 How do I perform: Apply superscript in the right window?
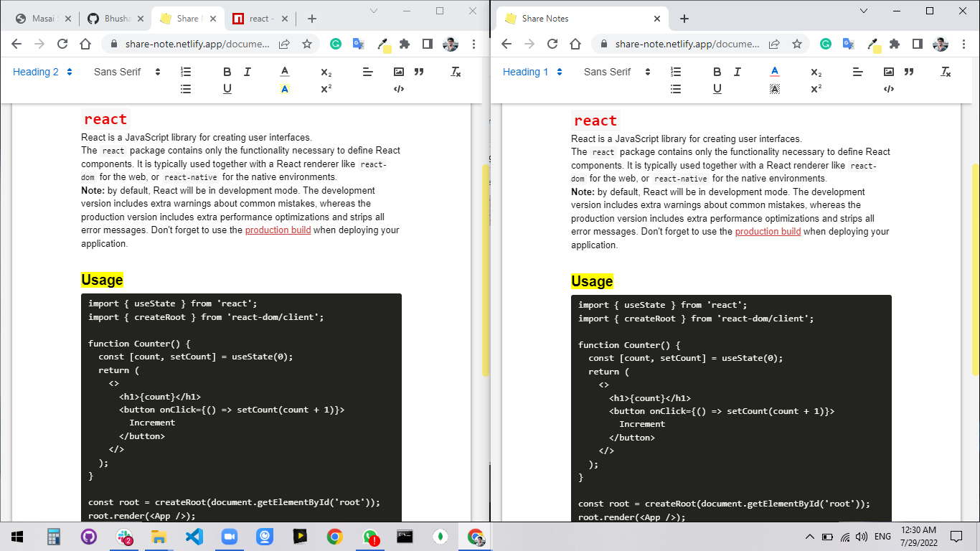click(816, 89)
